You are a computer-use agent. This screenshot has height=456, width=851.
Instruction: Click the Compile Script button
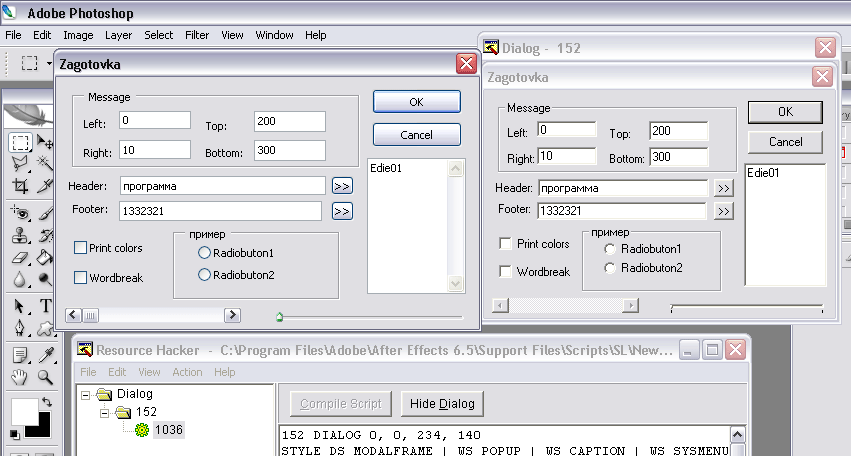(340, 403)
